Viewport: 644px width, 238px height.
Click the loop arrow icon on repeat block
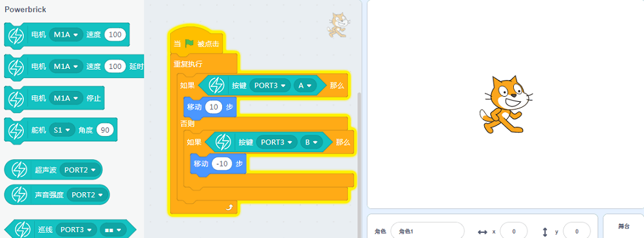[229, 208]
